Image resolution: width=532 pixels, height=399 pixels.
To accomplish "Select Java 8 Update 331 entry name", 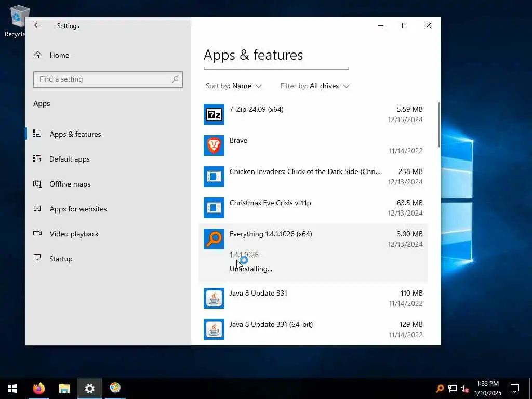I will coord(258,293).
